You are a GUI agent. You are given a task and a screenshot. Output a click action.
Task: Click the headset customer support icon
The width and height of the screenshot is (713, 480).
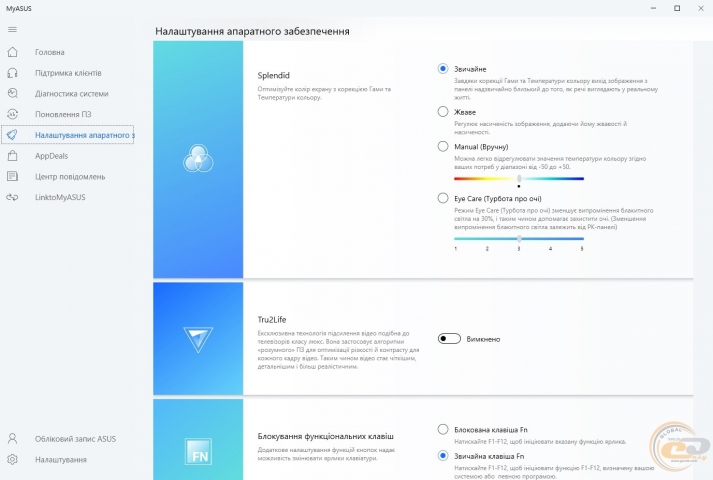(x=13, y=73)
